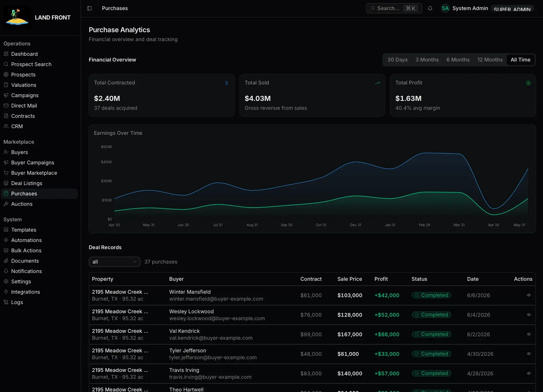Click winter.mansfield@buyer-example.com email
This screenshot has height=392, width=543.
216,299
